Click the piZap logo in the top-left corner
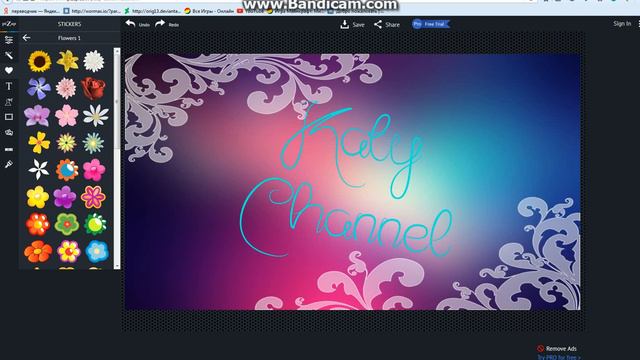The height and width of the screenshot is (360, 640). tap(9, 24)
